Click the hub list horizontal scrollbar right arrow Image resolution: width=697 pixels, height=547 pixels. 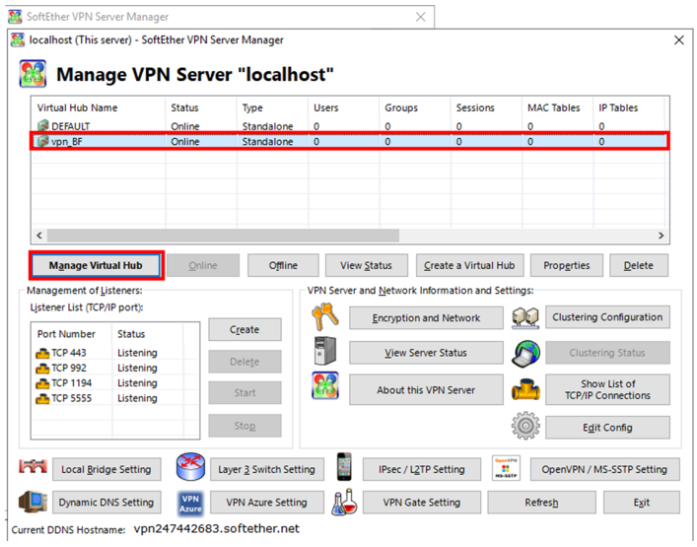661,235
